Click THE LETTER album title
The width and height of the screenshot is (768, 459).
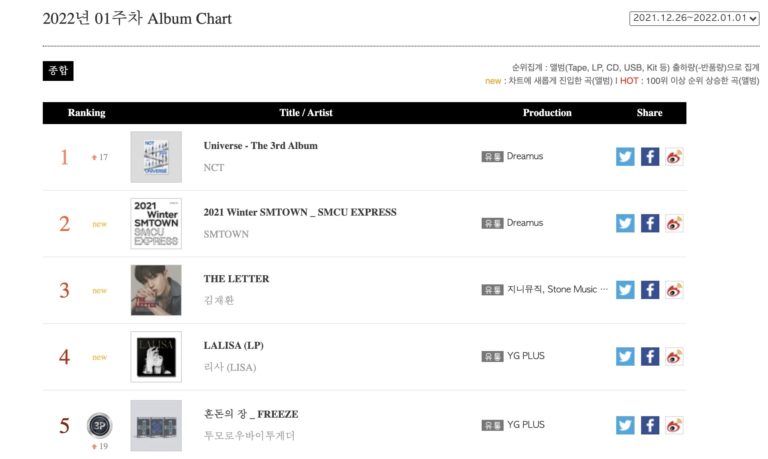point(236,279)
